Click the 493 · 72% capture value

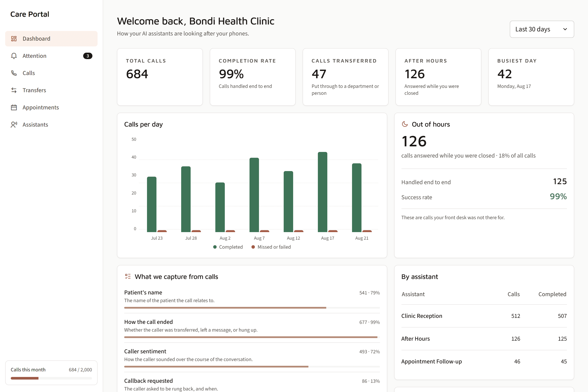point(369,352)
